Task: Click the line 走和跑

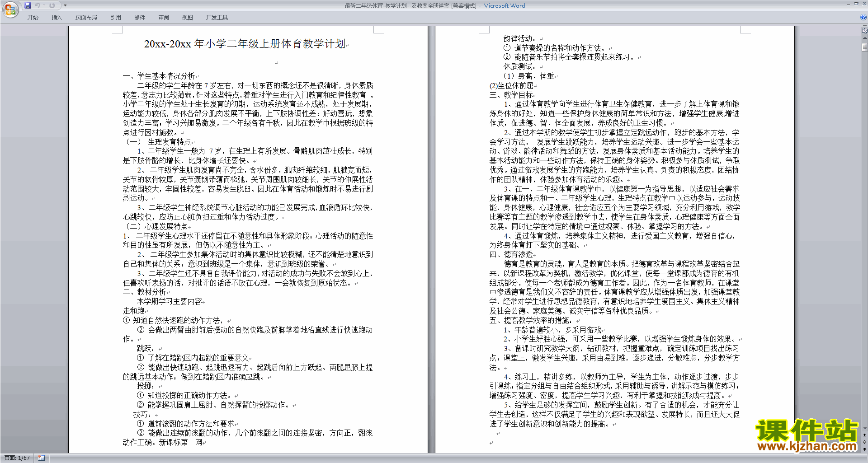Action: pos(133,311)
